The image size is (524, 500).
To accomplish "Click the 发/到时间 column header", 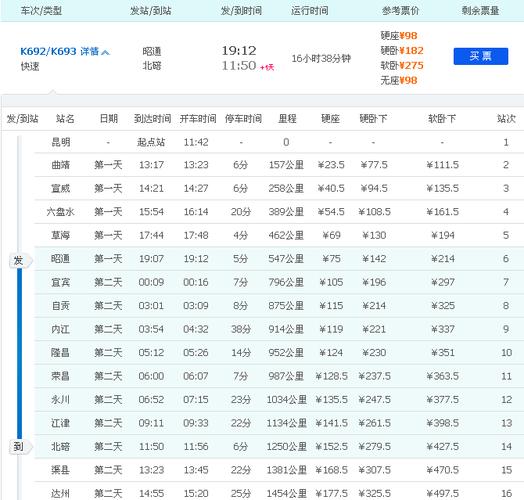I will click(x=241, y=11).
